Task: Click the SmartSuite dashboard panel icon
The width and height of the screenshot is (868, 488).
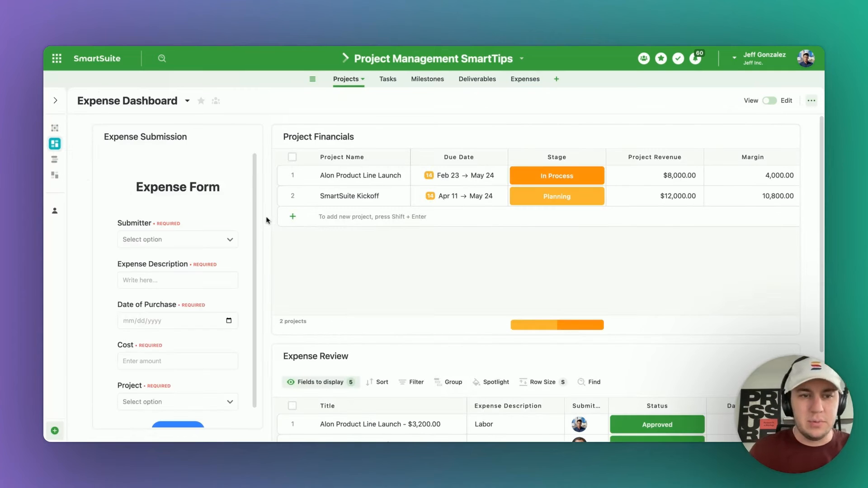Action: click(x=55, y=144)
